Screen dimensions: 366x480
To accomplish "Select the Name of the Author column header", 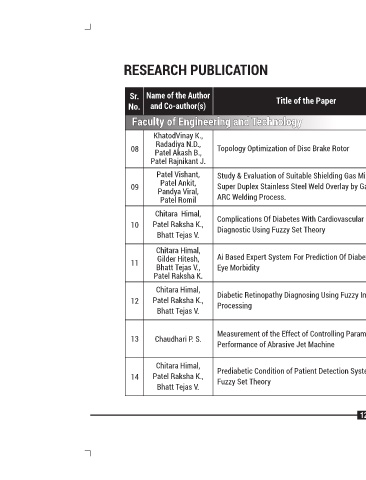I will click(x=178, y=101).
